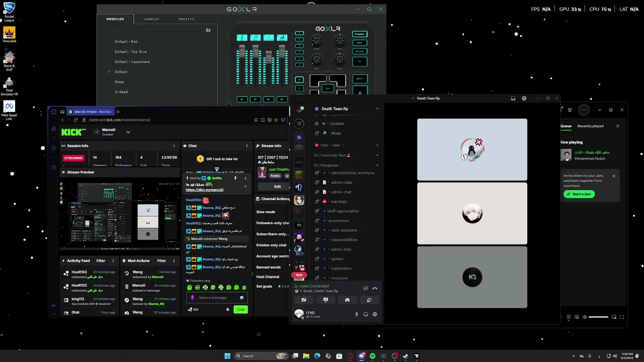Toggle Discord deafen headphones
Image resolution: width=644 pixels, height=362 pixels.
366,314
